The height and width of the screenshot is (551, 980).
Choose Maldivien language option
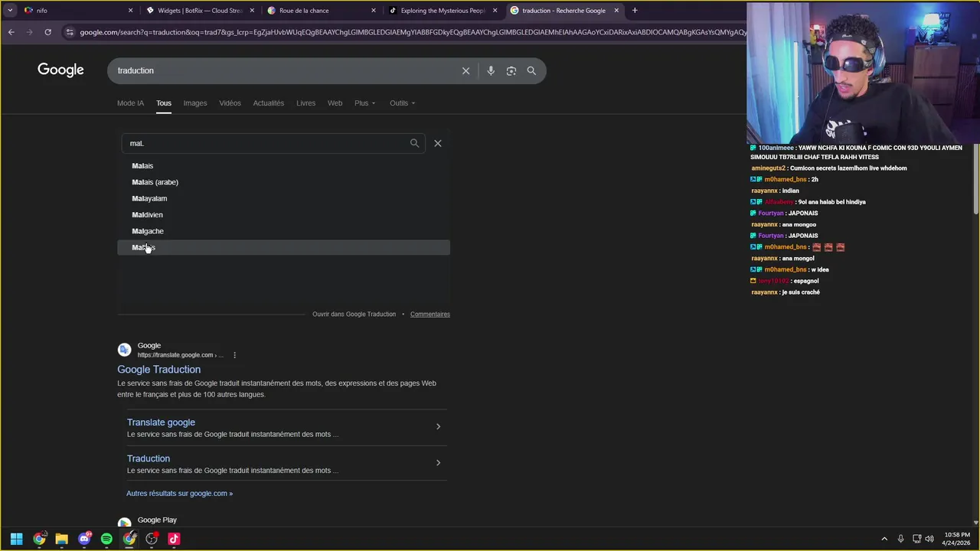(x=283, y=215)
